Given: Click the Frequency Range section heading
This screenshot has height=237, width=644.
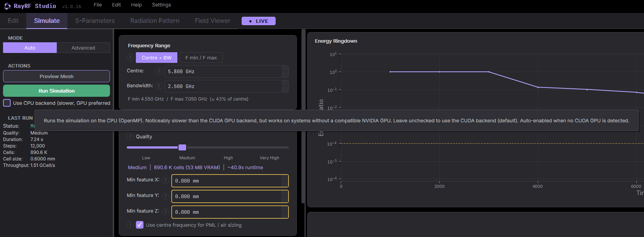Looking at the screenshot, I should coord(149,46).
